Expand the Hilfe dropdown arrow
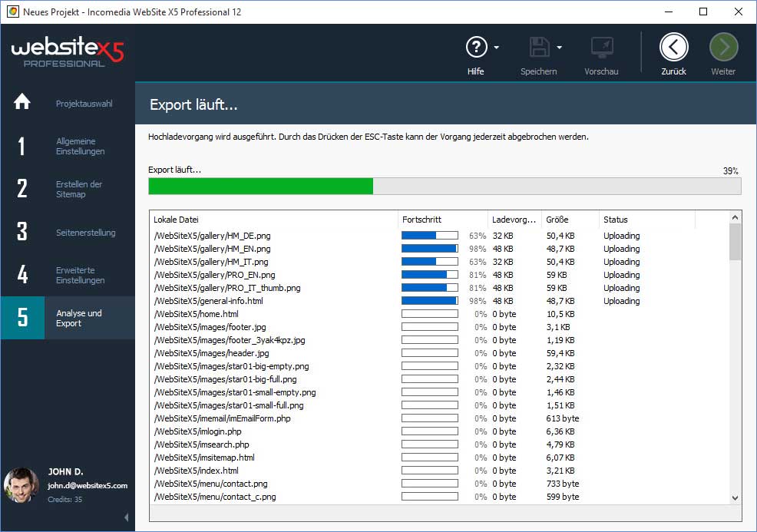The image size is (757, 532). (x=497, y=48)
